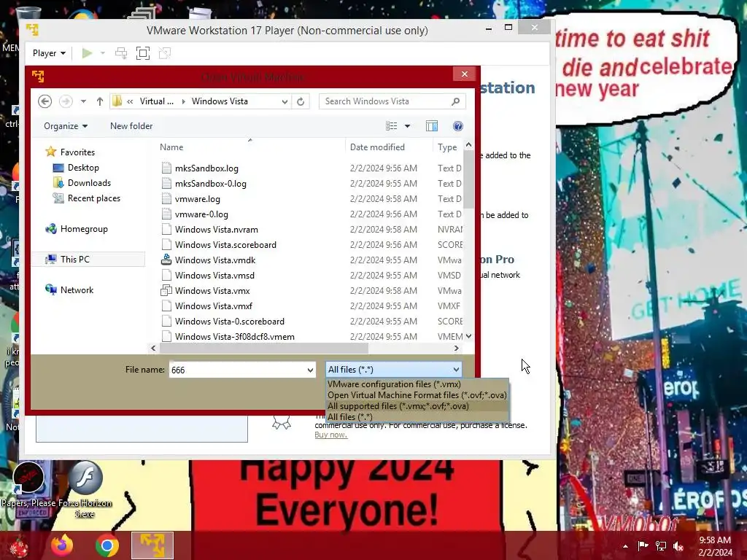Open Google Chrome from the taskbar

pyautogui.click(x=107, y=545)
